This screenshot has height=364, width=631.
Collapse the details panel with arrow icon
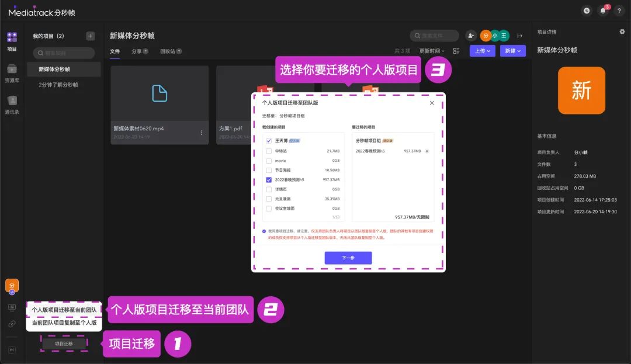[519, 36]
